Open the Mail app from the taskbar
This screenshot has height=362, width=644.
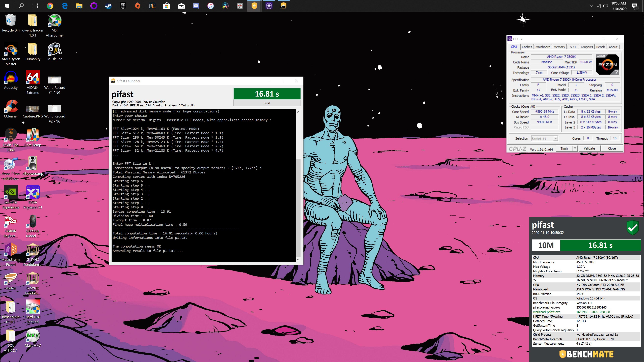181,6
